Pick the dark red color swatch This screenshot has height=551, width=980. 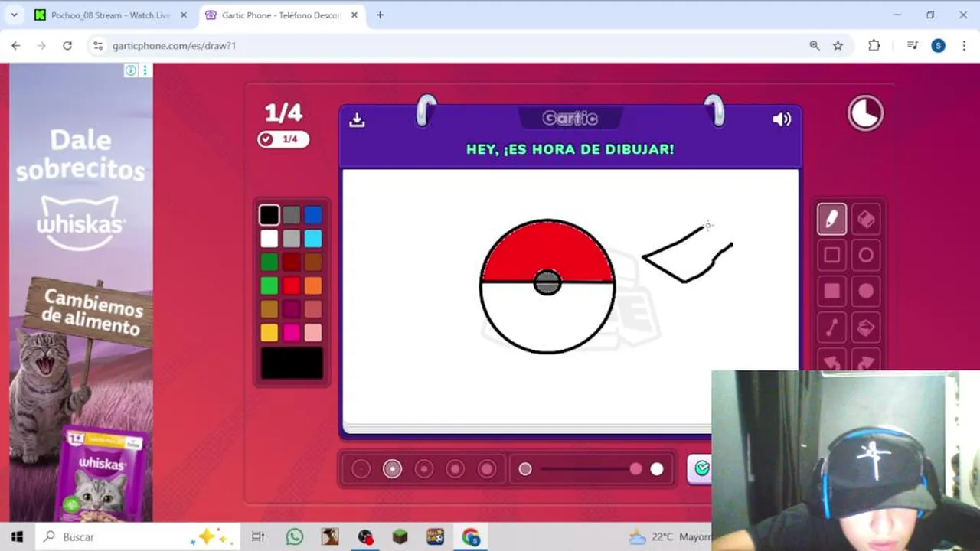click(292, 262)
